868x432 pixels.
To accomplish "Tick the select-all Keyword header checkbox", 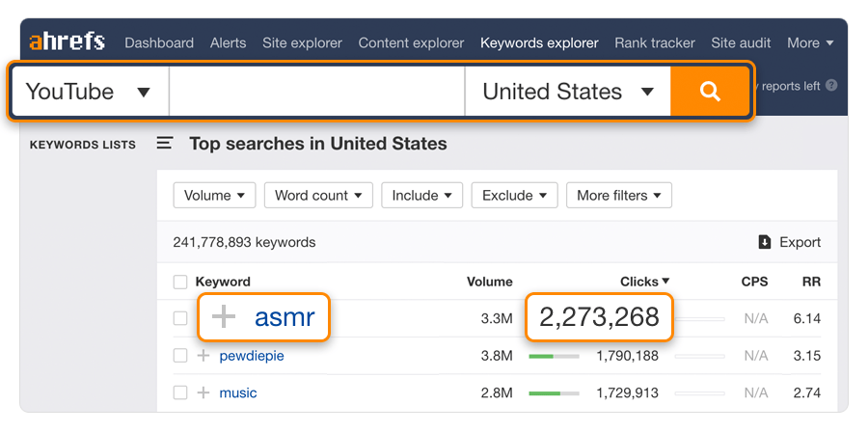I will click(180, 283).
